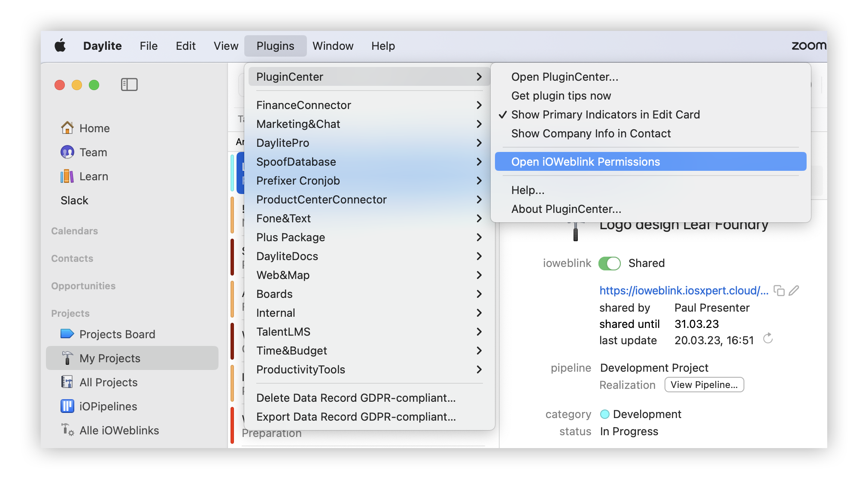Viewport: 868px width, 479px height.
Task: Click the zoom menu bar icon
Action: point(809,45)
